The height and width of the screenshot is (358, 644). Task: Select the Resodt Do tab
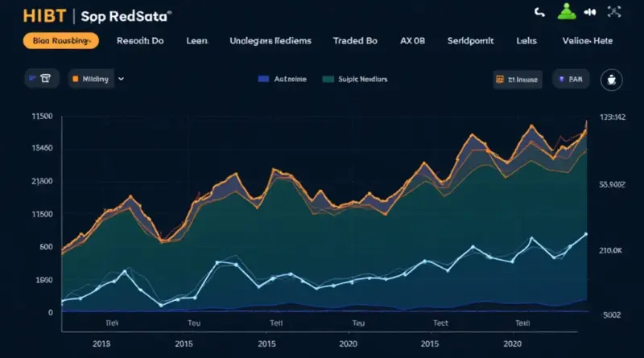[140, 41]
